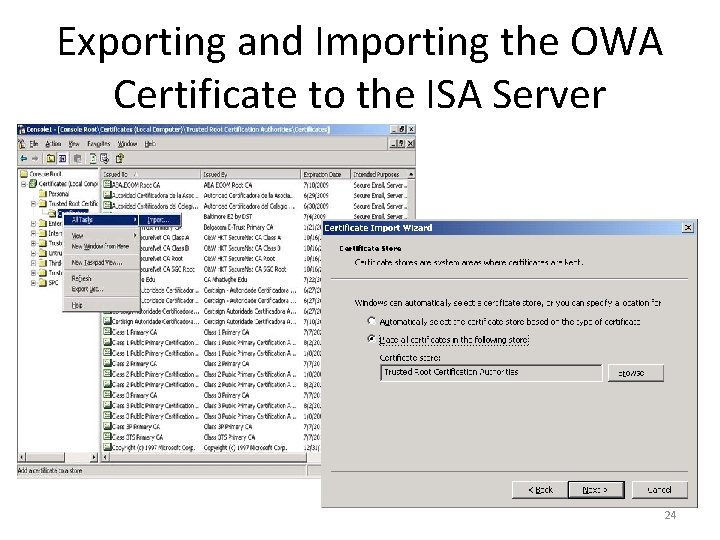The width and height of the screenshot is (720, 540).
Task: Click the Personal folder icon in tree
Action: pyautogui.click(x=43, y=194)
